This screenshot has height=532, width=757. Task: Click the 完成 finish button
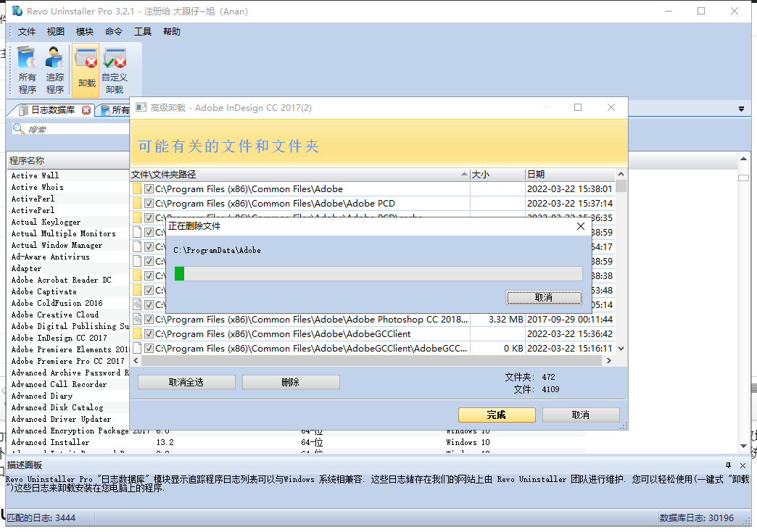click(x=496, y=415)
